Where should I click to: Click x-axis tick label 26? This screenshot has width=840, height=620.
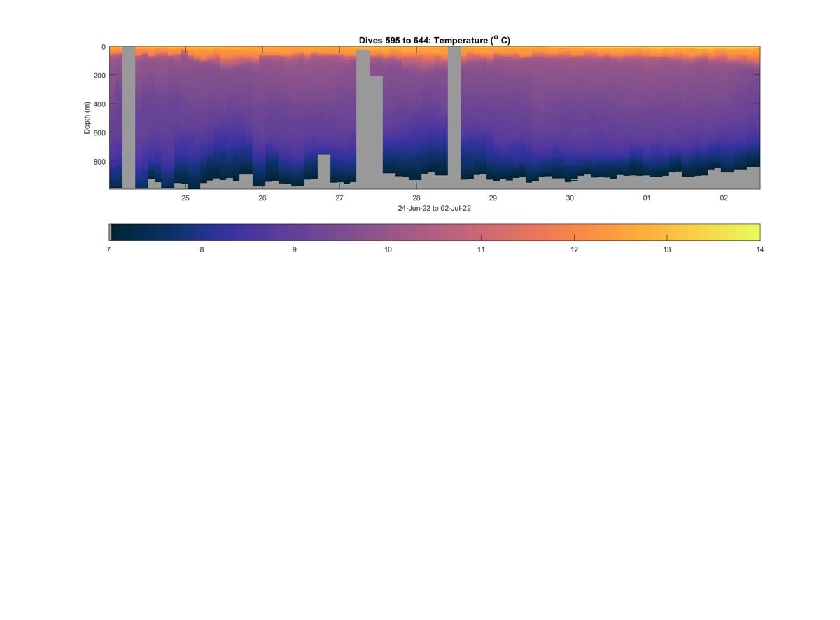tap(262, 198)
